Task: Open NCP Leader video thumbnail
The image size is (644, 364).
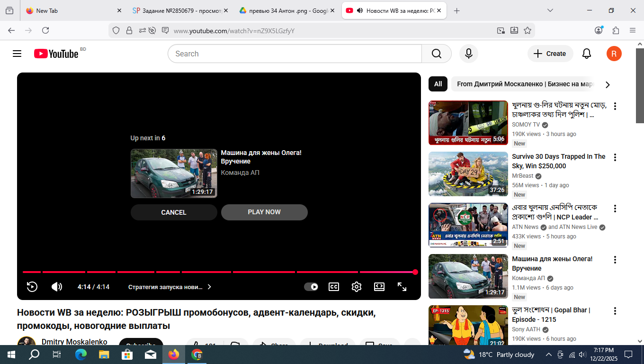Action: pos(468,225)
